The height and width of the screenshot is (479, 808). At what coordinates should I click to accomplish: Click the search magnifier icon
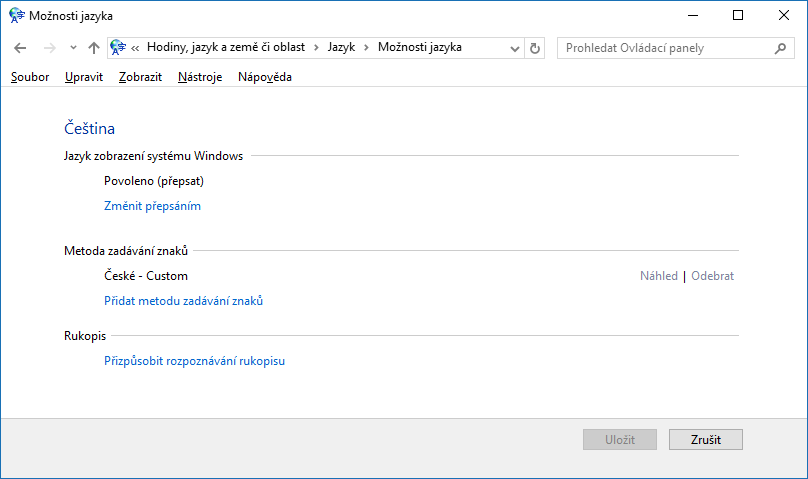point(780,48)
